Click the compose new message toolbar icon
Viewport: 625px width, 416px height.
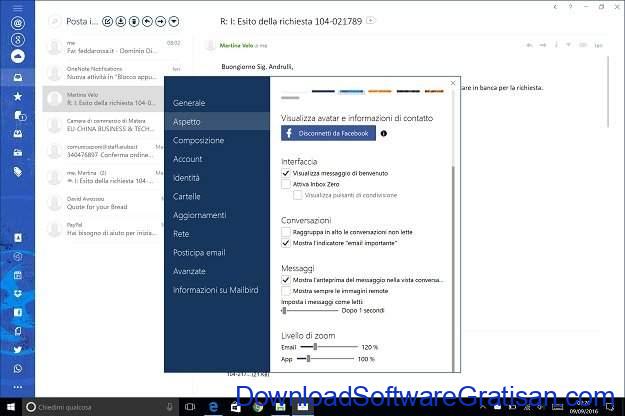[107, 22]
